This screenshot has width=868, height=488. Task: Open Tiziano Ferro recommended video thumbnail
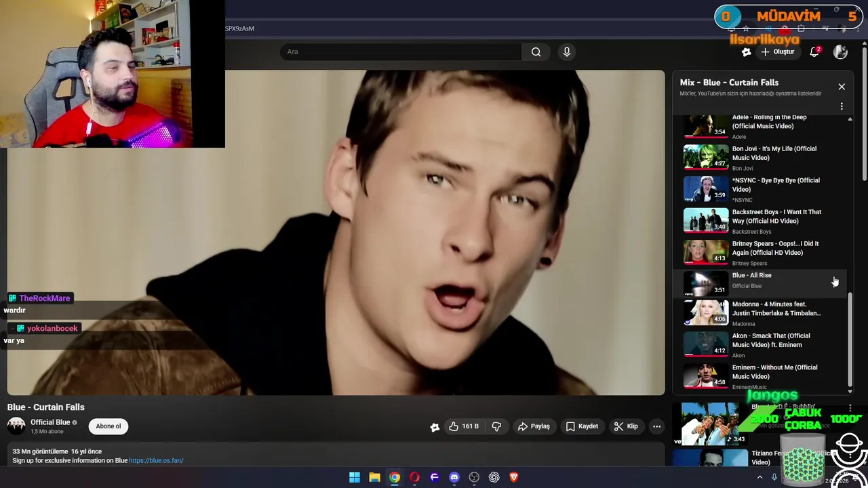tap(710, 457)
